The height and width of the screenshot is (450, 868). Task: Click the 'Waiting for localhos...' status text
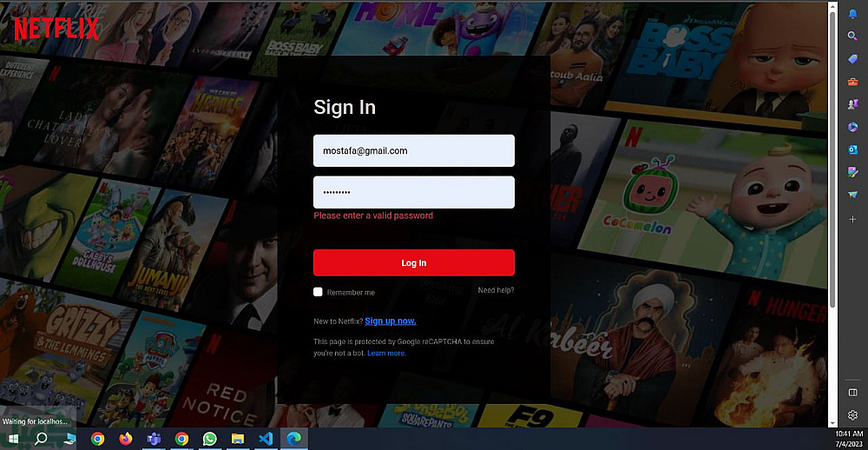(x=35, y=421)
